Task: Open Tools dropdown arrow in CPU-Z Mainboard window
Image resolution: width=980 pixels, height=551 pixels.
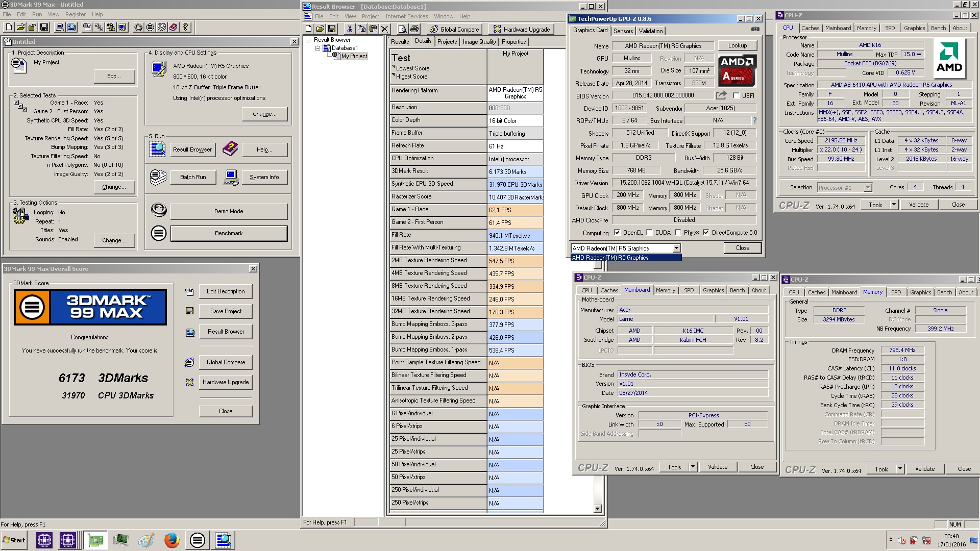Action: click(x=693, y=467)
